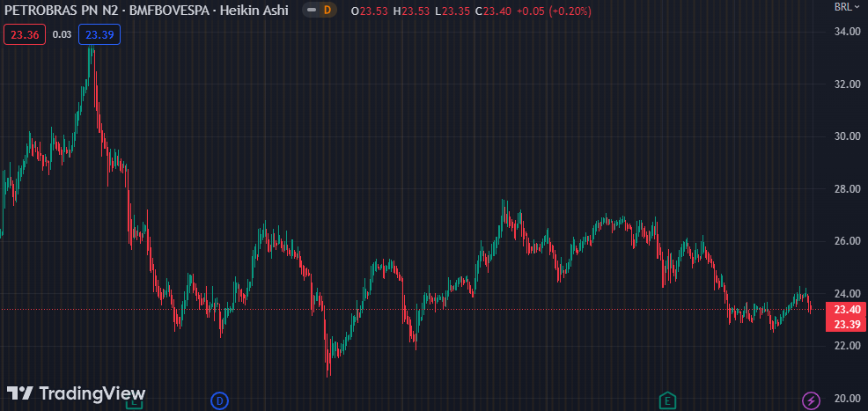Click the red sell price 23.36 button
868x411 pixels.
pos(25,34)
